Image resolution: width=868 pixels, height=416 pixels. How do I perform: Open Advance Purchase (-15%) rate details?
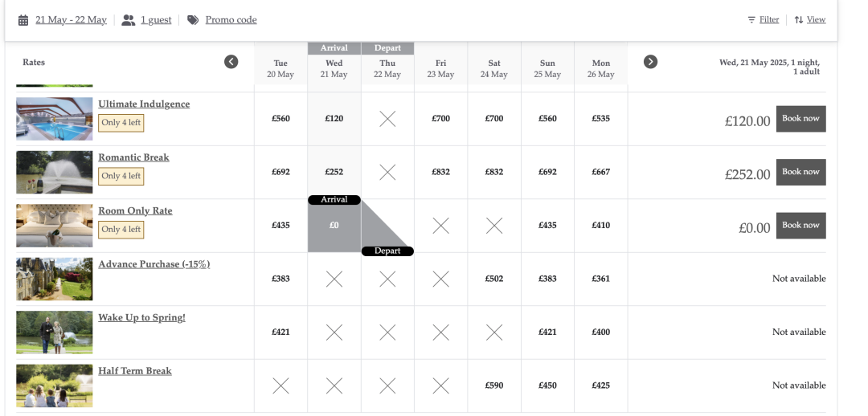[154, 264]
